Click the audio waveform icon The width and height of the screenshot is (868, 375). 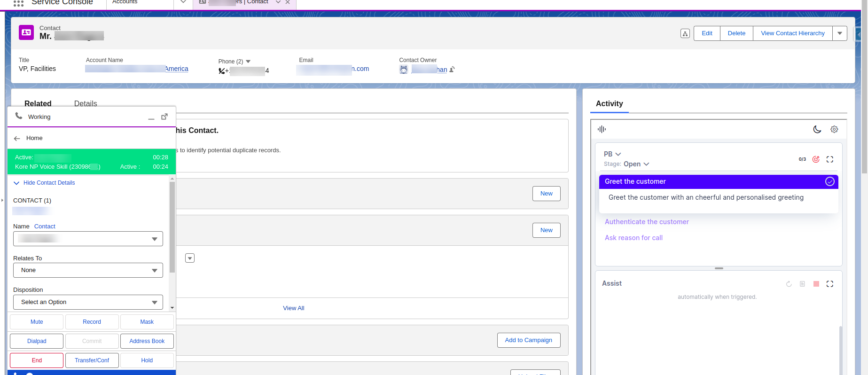602,129
